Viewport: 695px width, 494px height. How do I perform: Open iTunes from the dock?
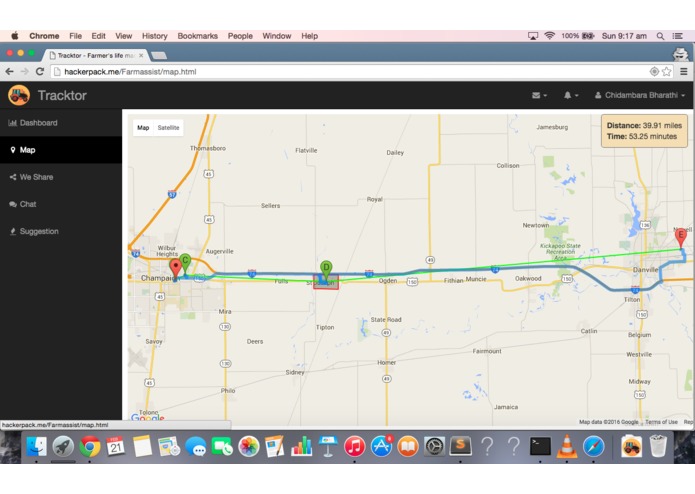[355, 446]
